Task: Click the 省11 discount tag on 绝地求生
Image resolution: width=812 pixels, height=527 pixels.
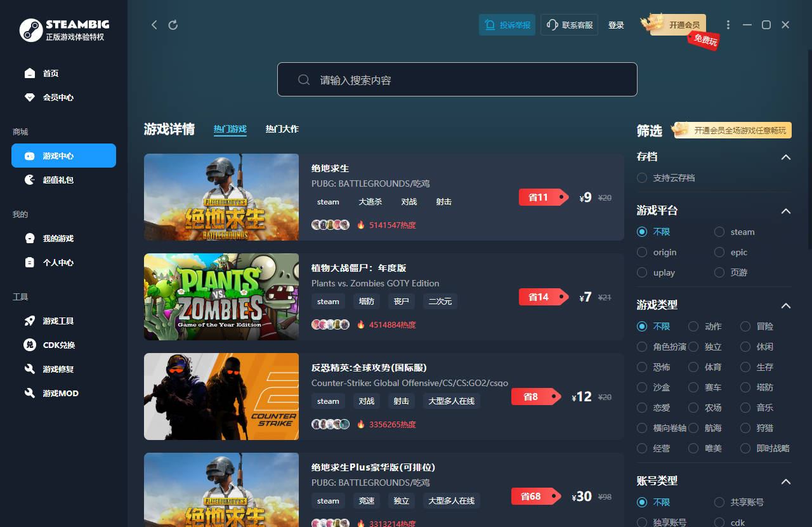Action: [543, 197]
